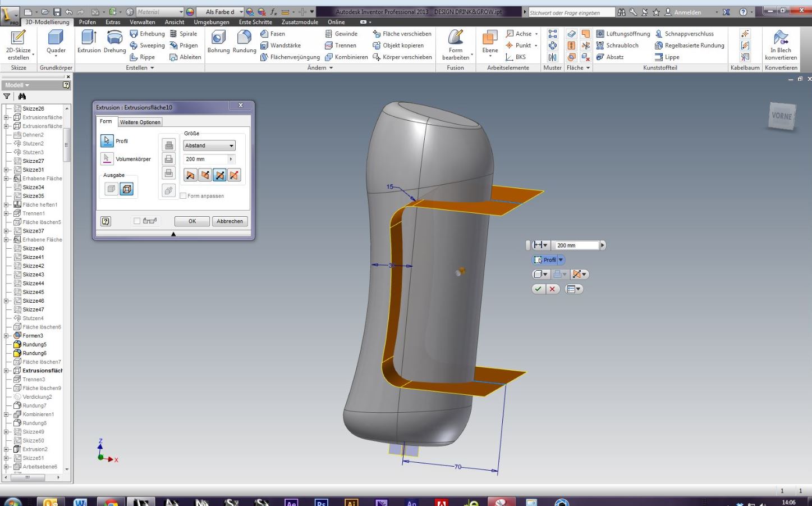Select the Spirale tool

tap(183, 34)
